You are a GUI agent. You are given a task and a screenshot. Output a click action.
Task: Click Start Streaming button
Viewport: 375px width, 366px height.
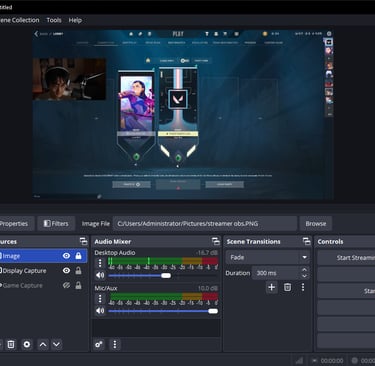coord(346,258)
